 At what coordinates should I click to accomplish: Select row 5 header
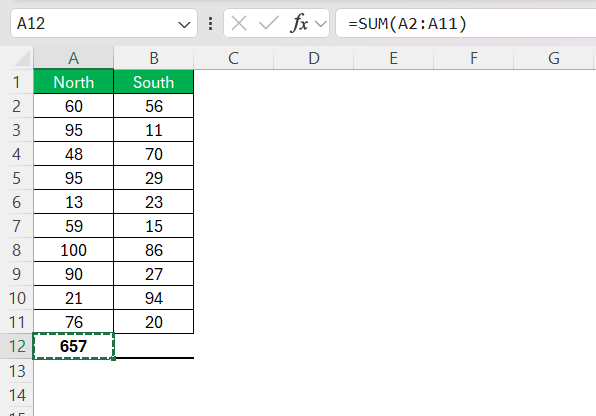pos(16,178)
